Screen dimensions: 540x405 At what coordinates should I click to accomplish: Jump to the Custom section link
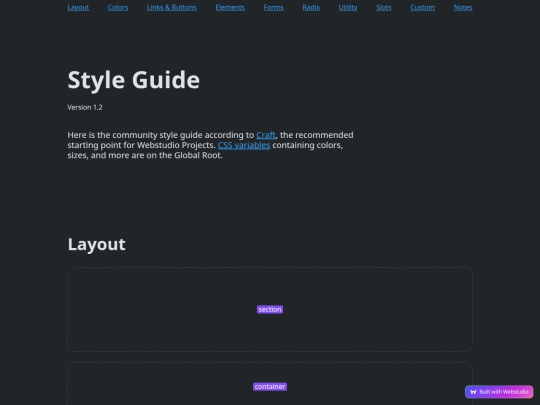[x=422, y=7]
